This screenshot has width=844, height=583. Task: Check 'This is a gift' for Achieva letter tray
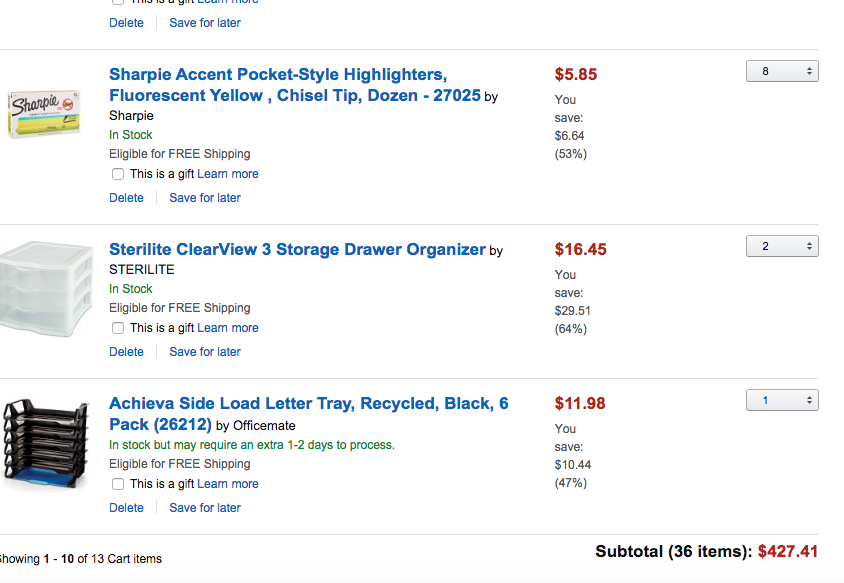click(118, 484)
